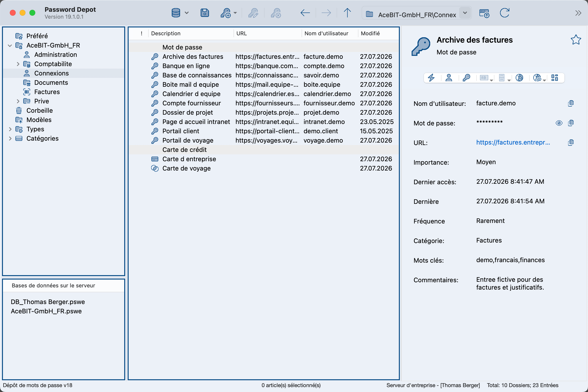Click the Carte de crédit group header row
This screenshot has width=588, height=392.
[264, 150]
